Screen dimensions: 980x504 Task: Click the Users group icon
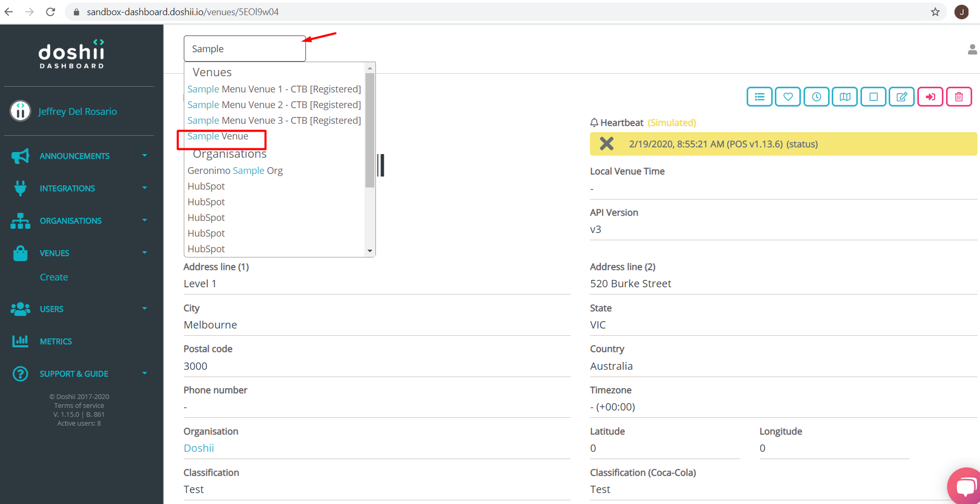coord(20,309)
